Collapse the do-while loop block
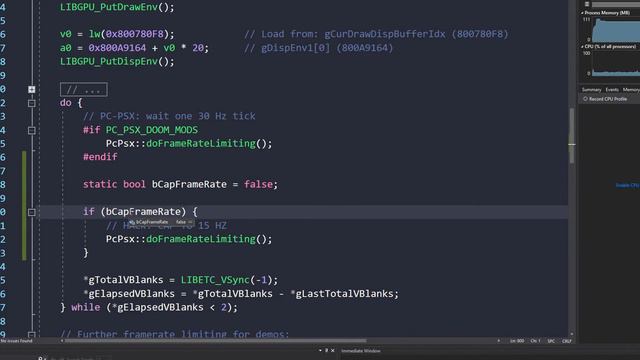The height and width of the screenshot is (360, 640). tap(32, 103)
